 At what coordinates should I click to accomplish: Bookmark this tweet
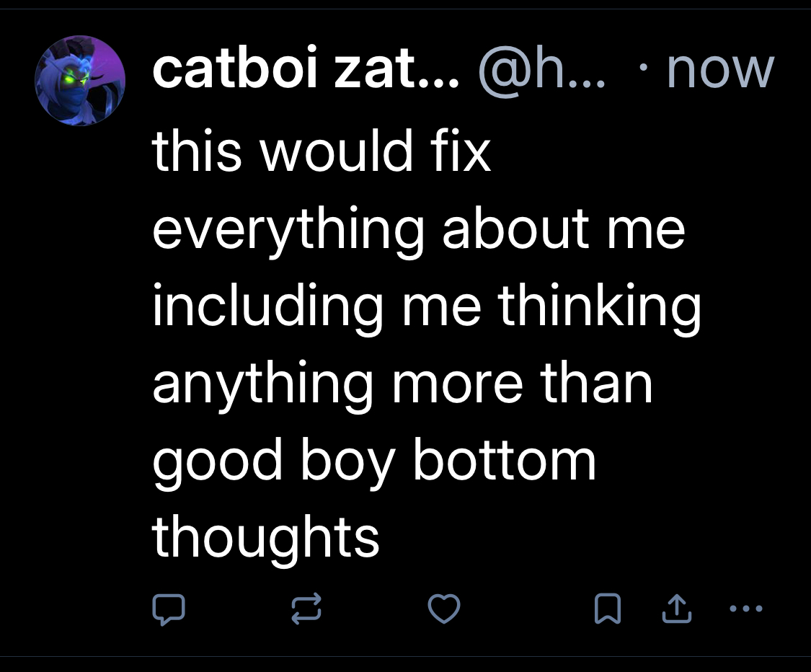point(607,611)
